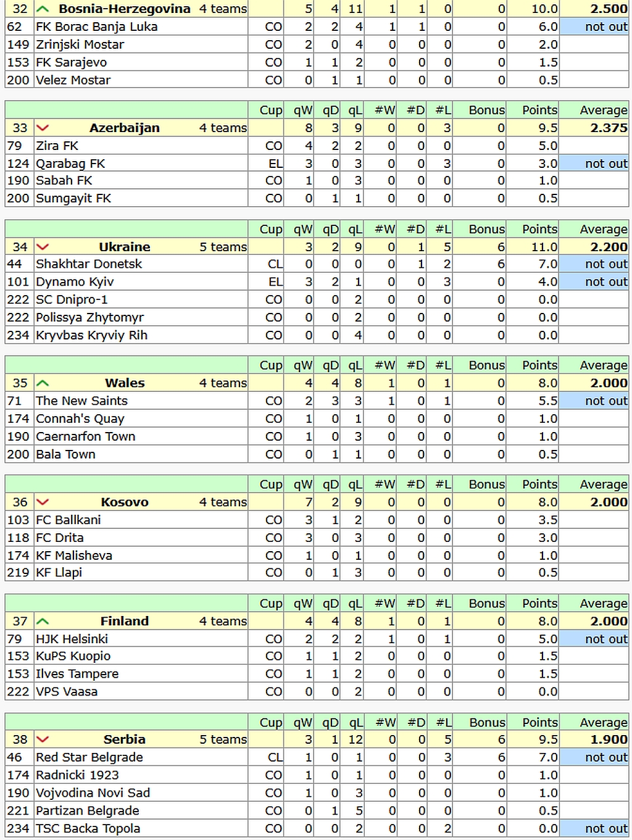Screen dimensions: 632x840
Task: Click red down arrow next to Serbia
Action: [x=43, y=739]
